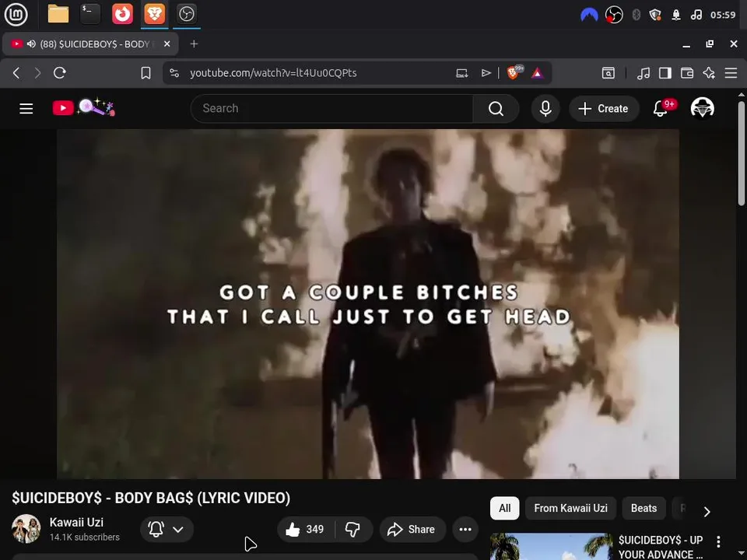Open the Brave main hamburger menu
The height and width of the screenshot is (560, 747).
tap(731, 73)
